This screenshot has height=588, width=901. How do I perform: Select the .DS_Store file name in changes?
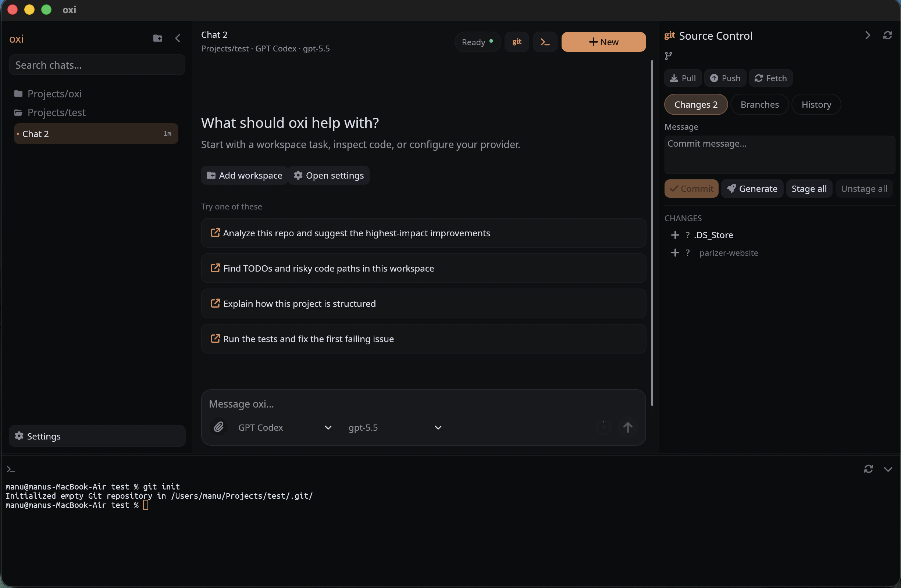[x=713, y=235]
